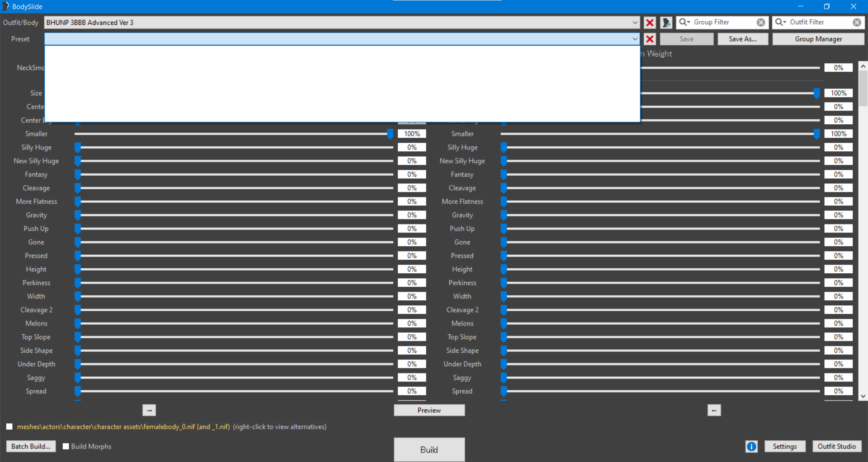Click right Cleavage 2 percentage field
868x462 pixels.
tap(838, 310)
